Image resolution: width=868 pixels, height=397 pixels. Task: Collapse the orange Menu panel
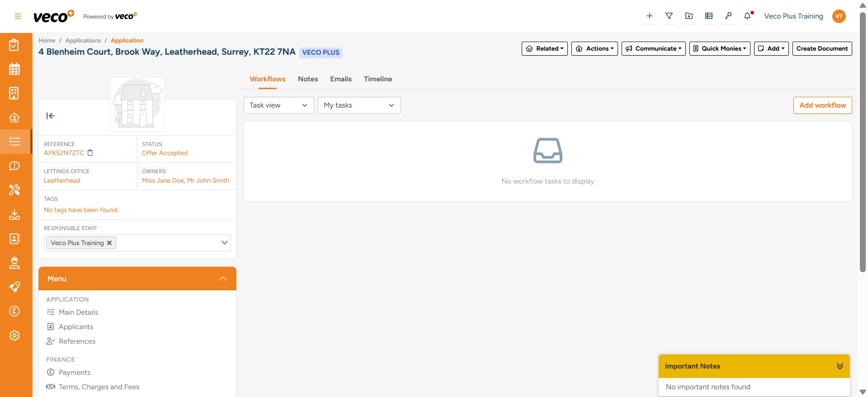coord(223,279)
